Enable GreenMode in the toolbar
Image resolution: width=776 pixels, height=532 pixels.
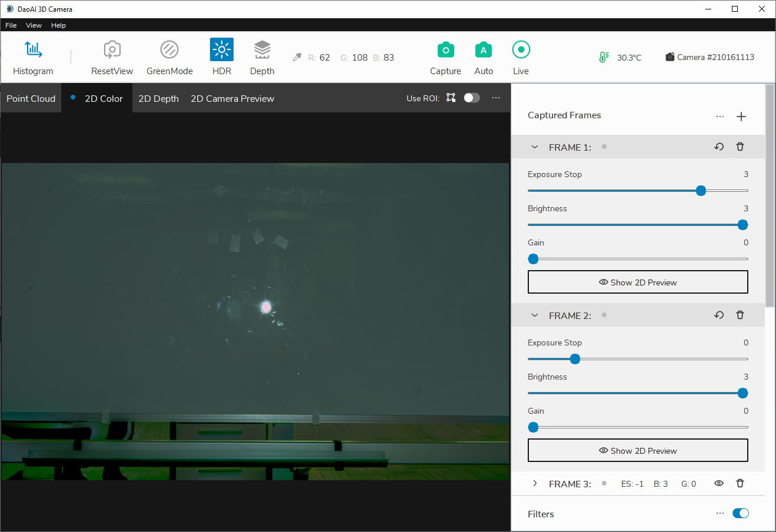tap(169, 50)
